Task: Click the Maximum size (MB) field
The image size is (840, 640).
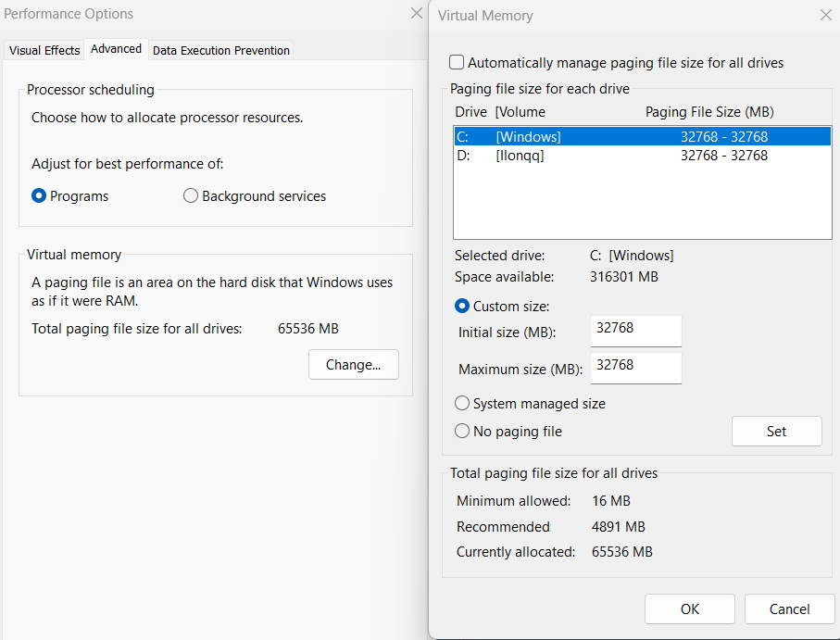Action: (x=635, y=368)
